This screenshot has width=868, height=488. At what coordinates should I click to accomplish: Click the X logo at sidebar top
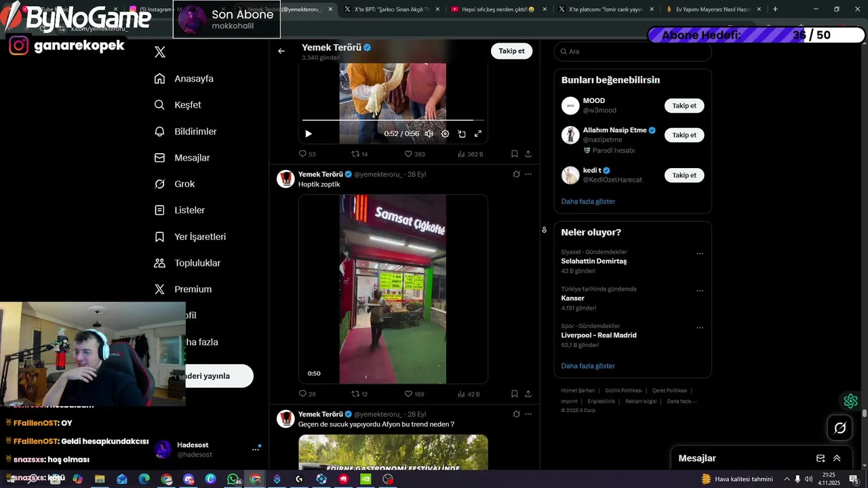[x=160, y=52]
